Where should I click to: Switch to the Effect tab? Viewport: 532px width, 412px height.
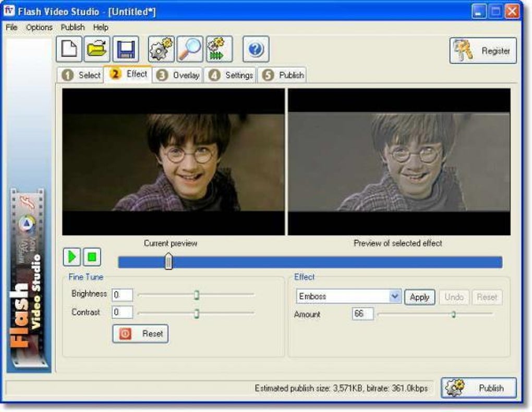pos(128,74)
